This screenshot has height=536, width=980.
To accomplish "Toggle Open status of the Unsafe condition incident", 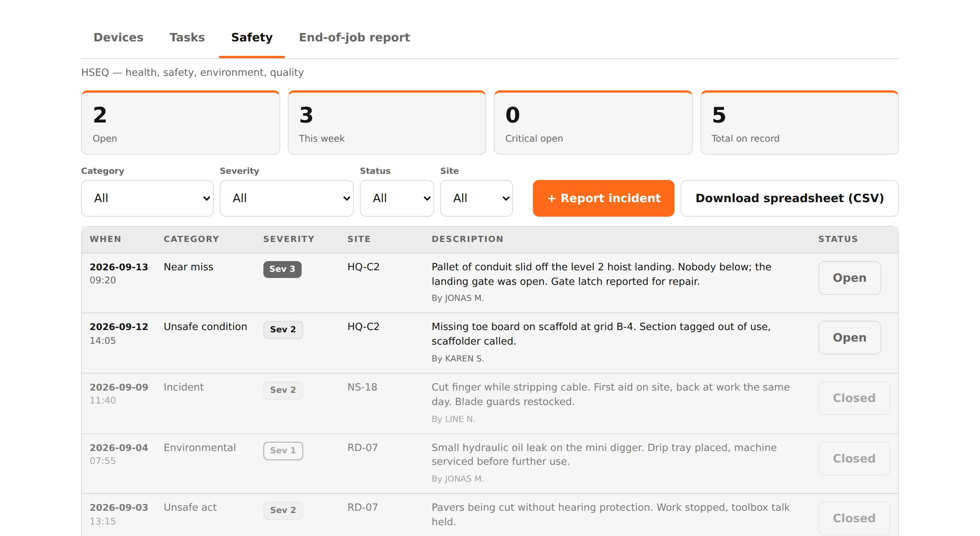I will click(x=850, y=338).
